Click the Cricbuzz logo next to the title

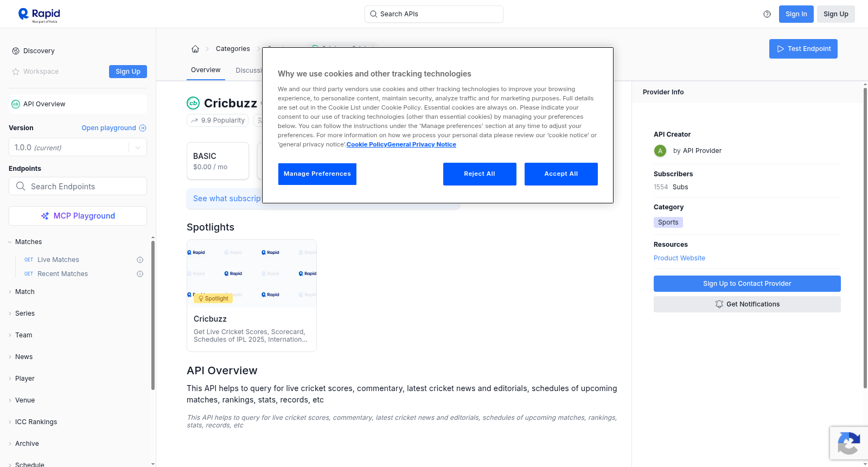tap(193, 103)
